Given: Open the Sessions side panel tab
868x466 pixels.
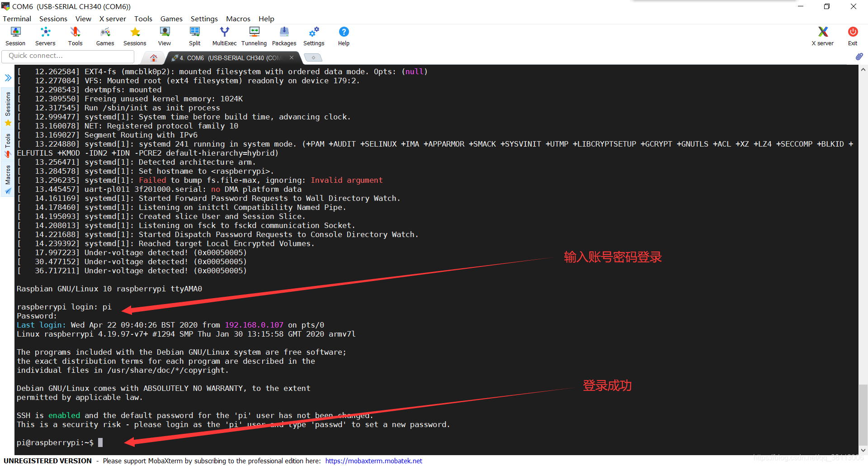Looking at the screenshot, I should (x=8, y=109).
